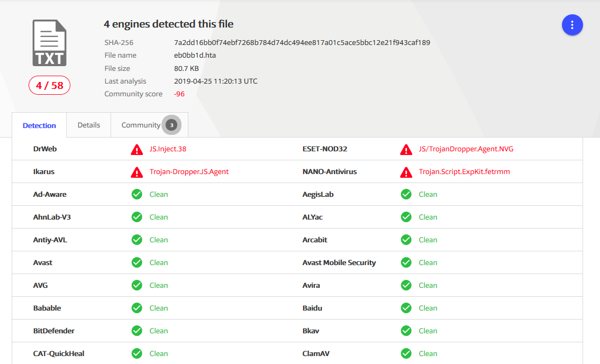The image size is (600, 364).
Task: Click the BitDefender engine name
Action: pos(54,331)
